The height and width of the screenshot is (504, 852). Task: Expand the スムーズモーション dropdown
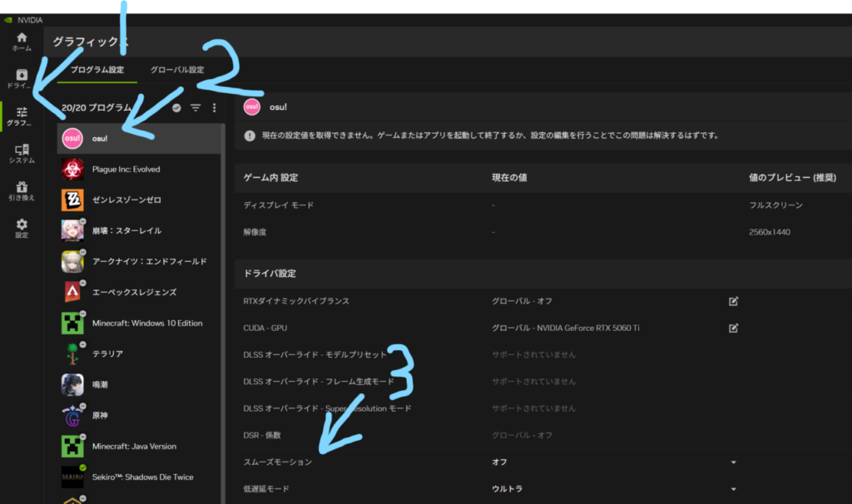coord(733,462)
